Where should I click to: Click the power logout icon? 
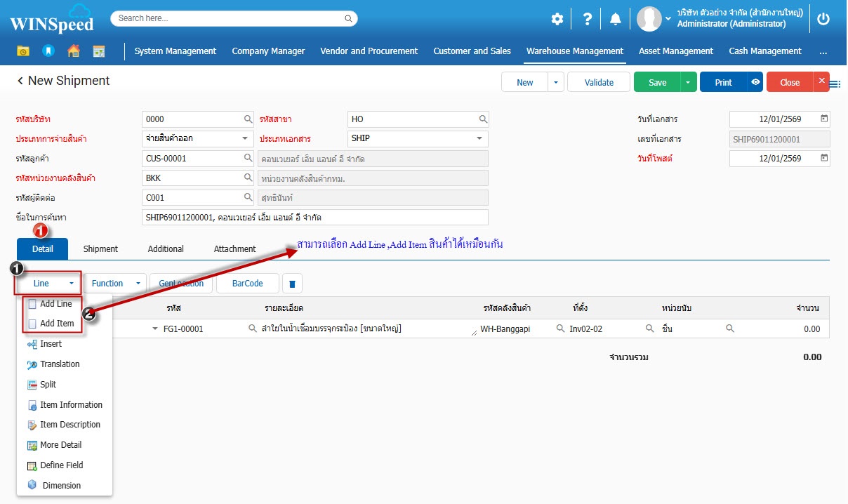[x=823, y=19]
